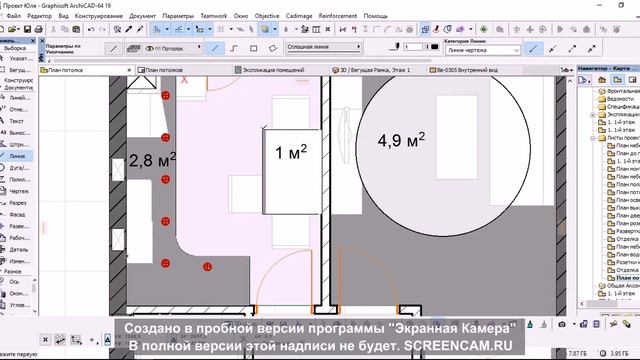Select the rotated rectangle geometry method
This screenshot has height=360, width=640.
click(273, 48)
